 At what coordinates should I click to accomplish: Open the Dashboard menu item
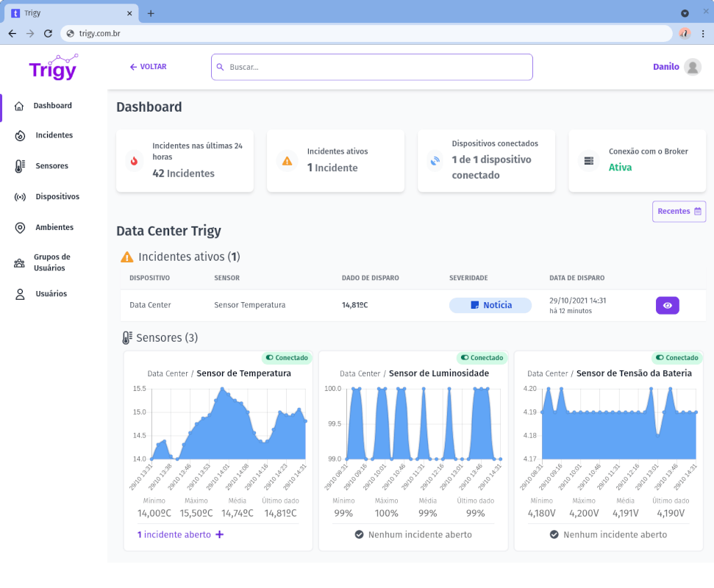point(52,106)
